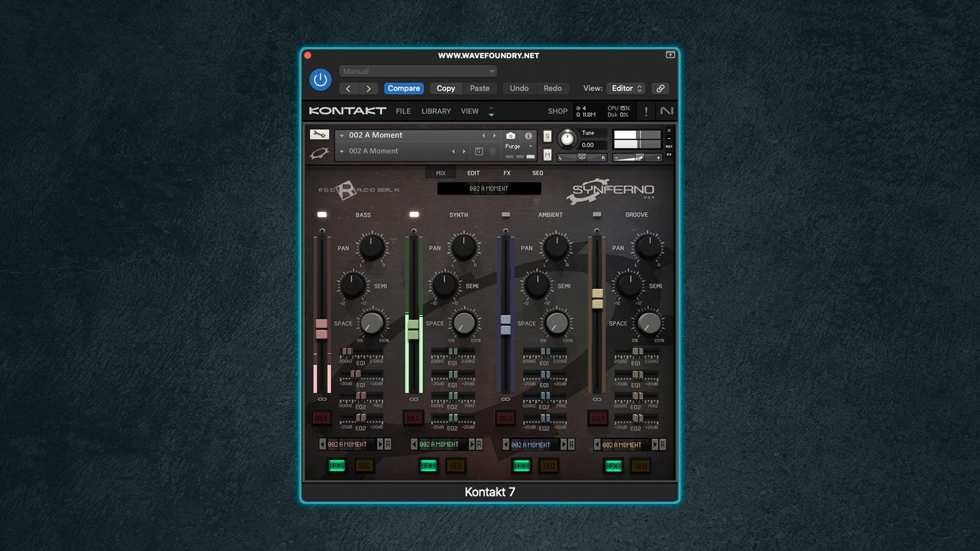The height and width of the screenshot is (551, 980).
Task: Open the Manual preset dropdown
Action: [418, 71]
